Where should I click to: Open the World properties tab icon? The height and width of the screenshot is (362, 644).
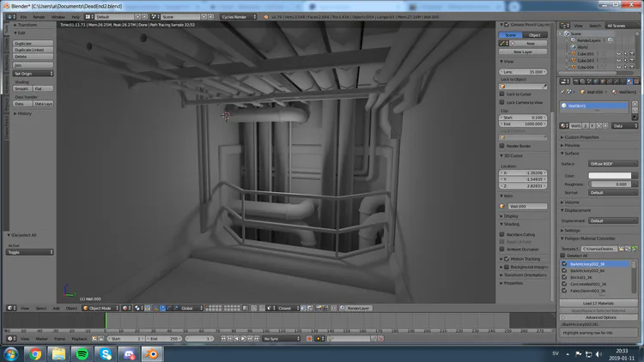pyautogui.click(x=596, y=81)
